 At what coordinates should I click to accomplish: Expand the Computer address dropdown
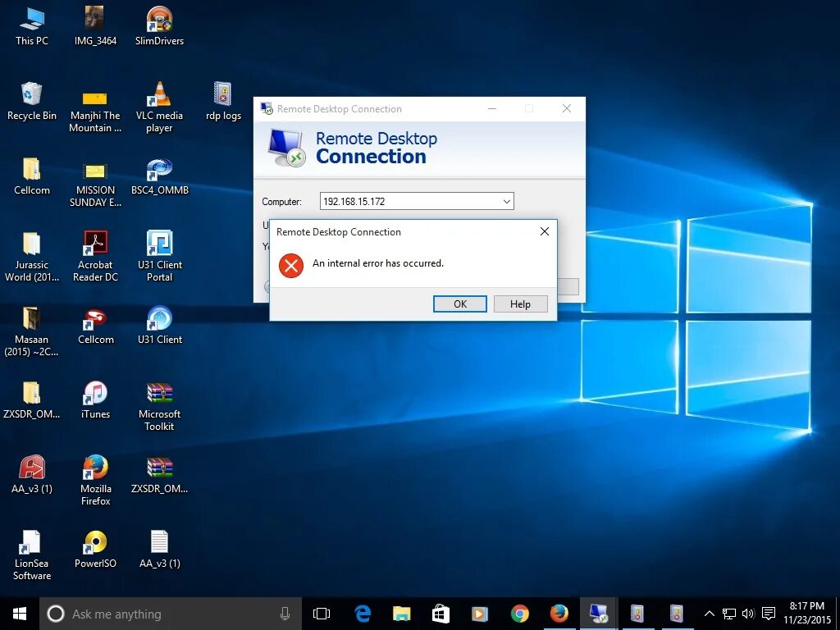pos(507,201)
